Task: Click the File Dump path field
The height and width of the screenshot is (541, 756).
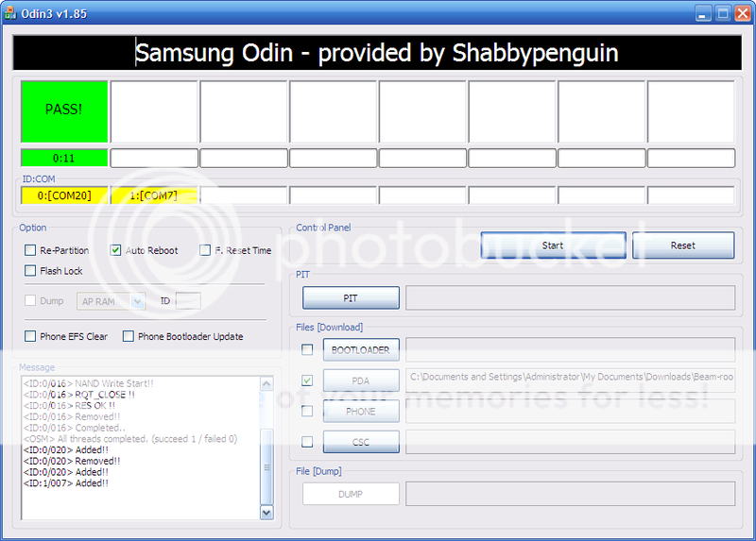Action: coord(571,494)
